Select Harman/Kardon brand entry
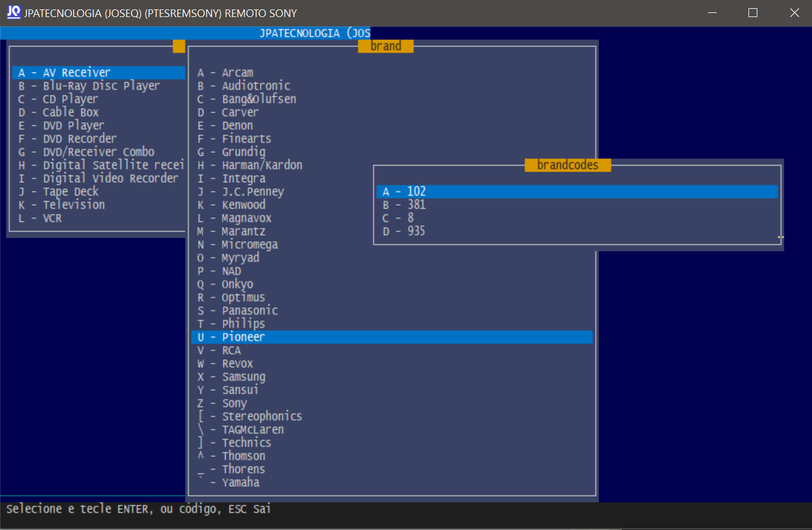This screenshot has width=812, height=530. (x=262, y=166)
